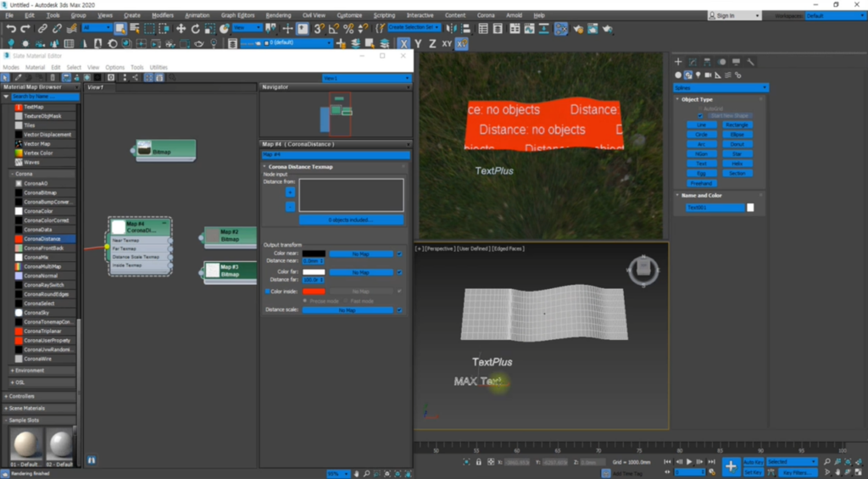Select the Lights category icon

698,75
